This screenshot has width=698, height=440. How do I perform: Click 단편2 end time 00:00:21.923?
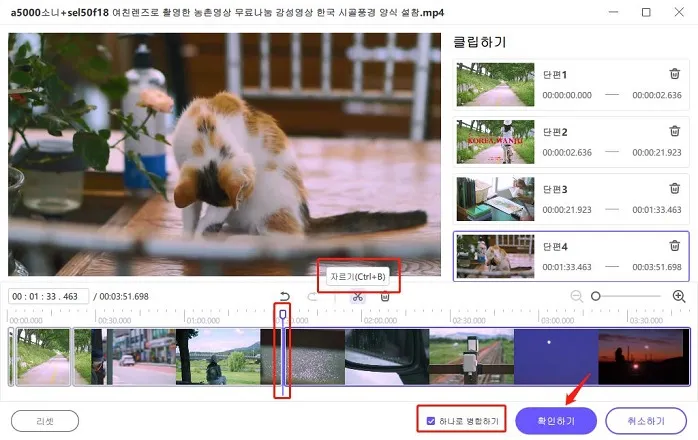click(657, 152)
